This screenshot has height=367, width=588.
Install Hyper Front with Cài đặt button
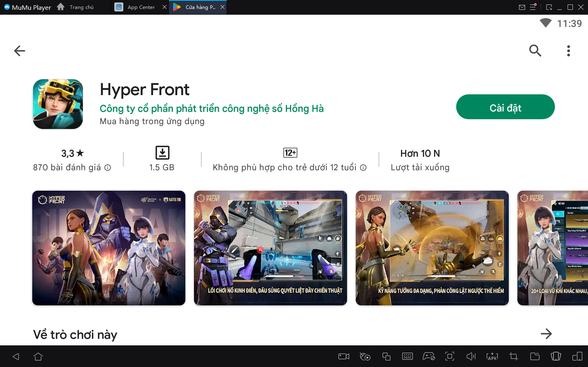pyautogui.click(x=505, y=107)
